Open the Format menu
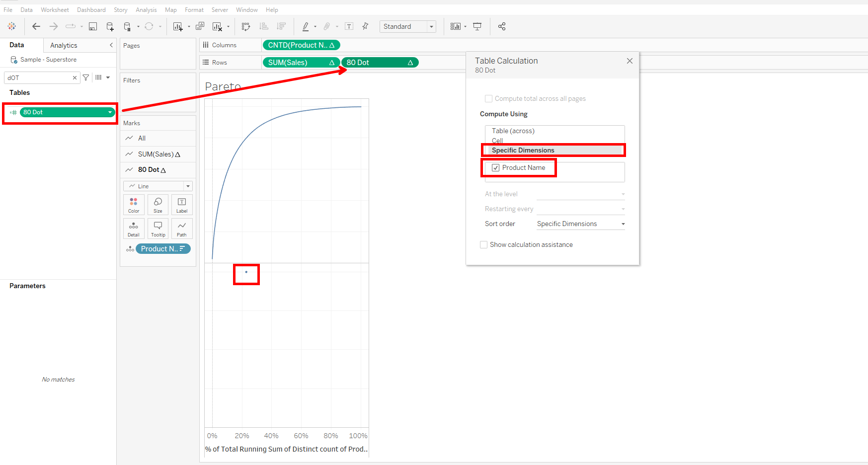The height and width of the screenshot is (465, 868). click(194, 10)
